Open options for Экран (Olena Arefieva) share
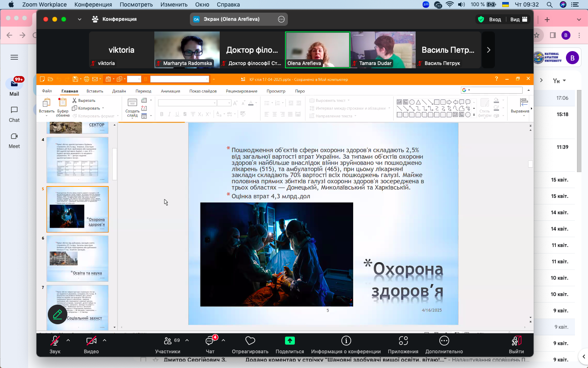 [281, 19]
